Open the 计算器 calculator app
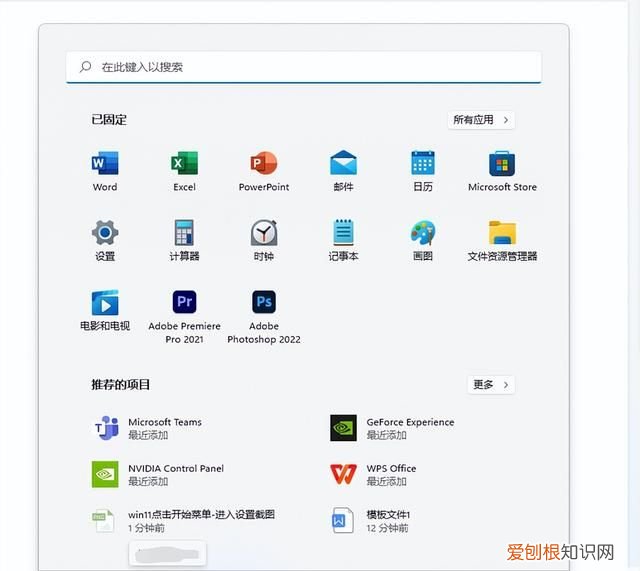Viewport: 640px width, 571px height. click(x=184, y=233)
